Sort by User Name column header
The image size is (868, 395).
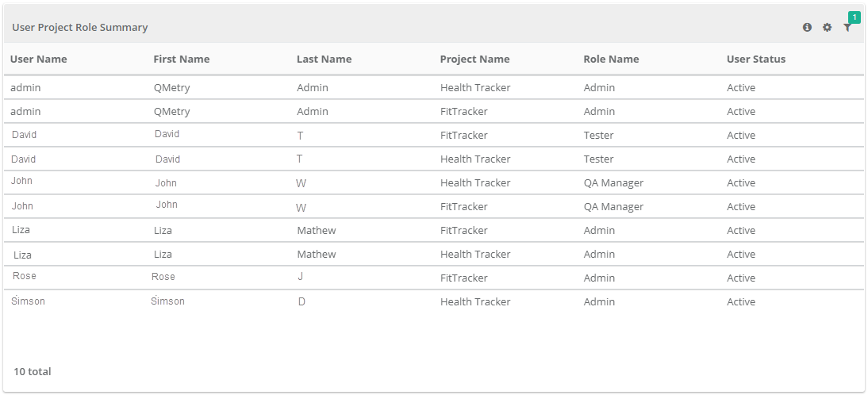(38, 59)
